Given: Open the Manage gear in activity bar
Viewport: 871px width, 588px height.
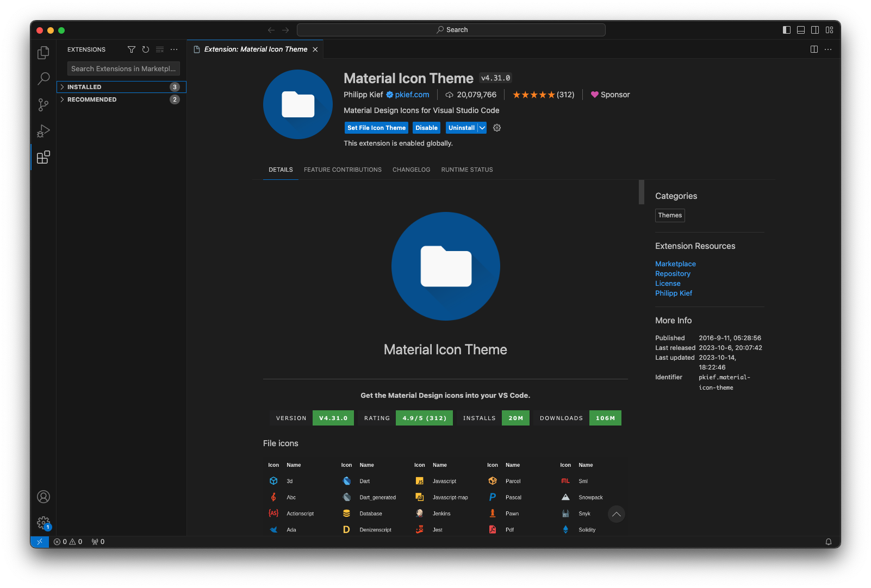Looking at the screenshot, I should point(43,523).
